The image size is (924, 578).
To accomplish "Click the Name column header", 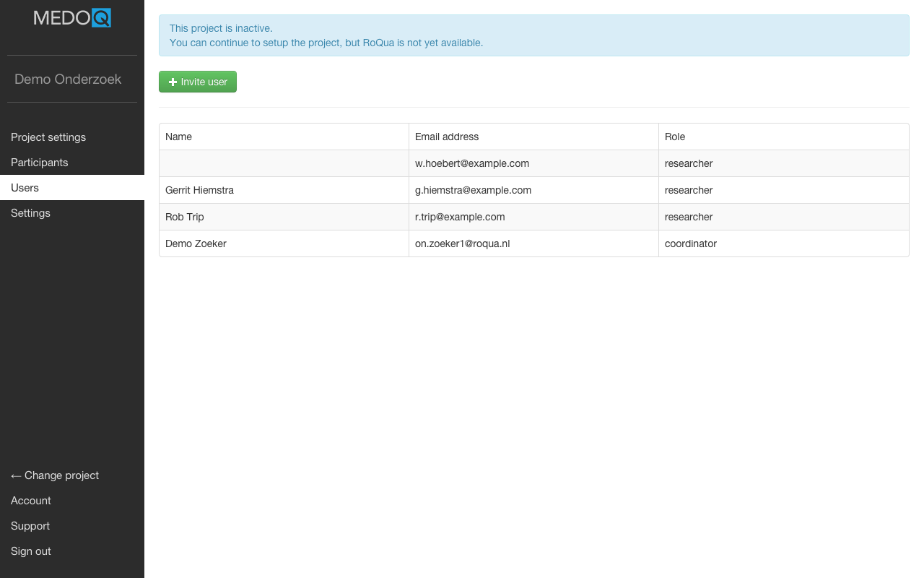I will tap(178, 137).
